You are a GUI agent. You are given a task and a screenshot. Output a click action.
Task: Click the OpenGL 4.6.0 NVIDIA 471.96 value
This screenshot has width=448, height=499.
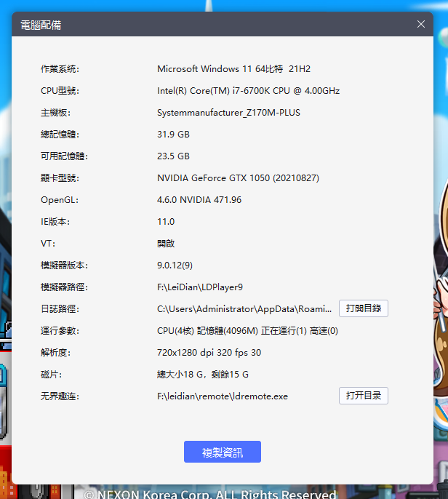click(199, 200)
